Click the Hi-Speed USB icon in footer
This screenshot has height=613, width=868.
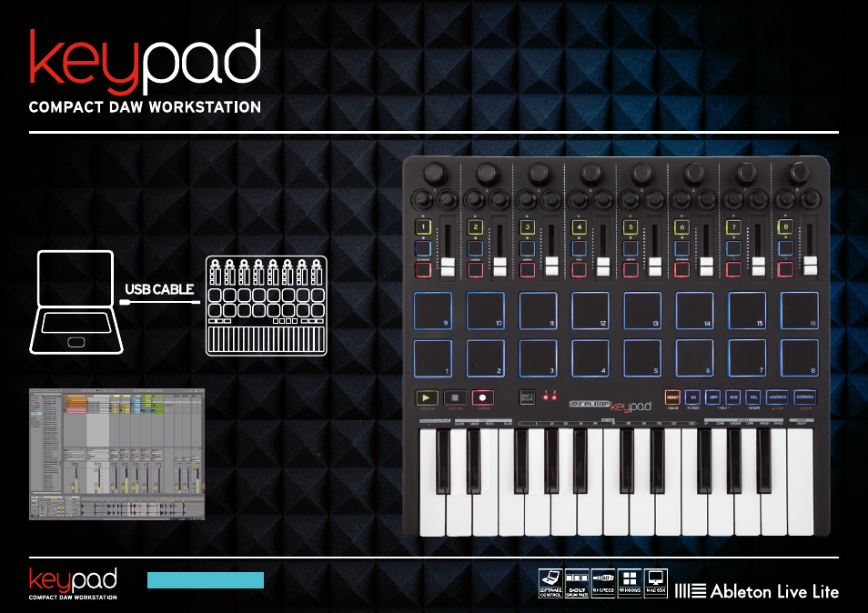point(603,583)
